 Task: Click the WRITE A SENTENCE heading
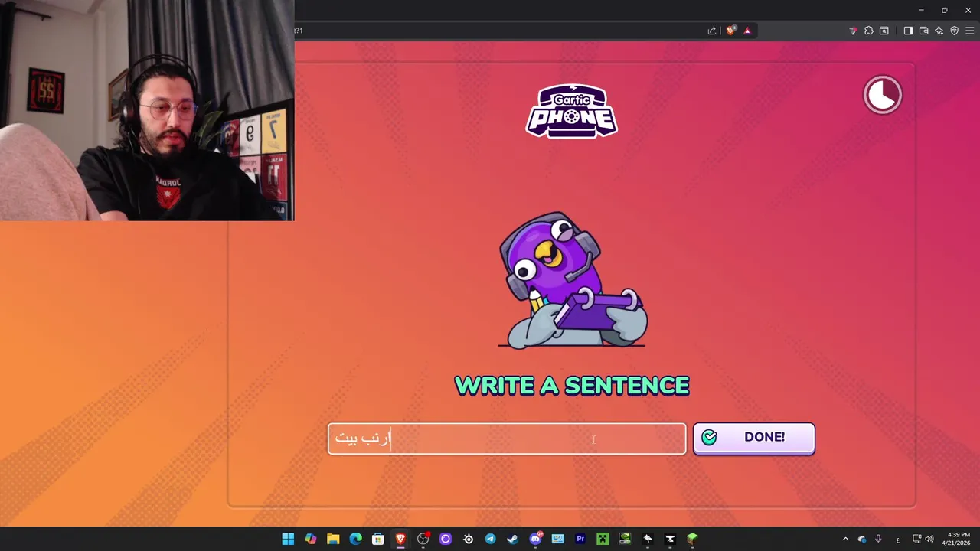coord(572,386)
